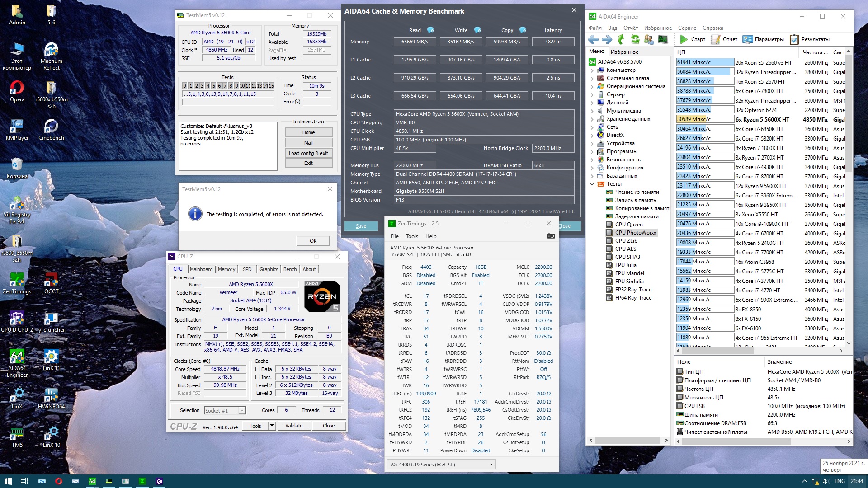Open the Сервис menu in AIDA64
Viewport: 868px width, 488px height.
[687, 28]
